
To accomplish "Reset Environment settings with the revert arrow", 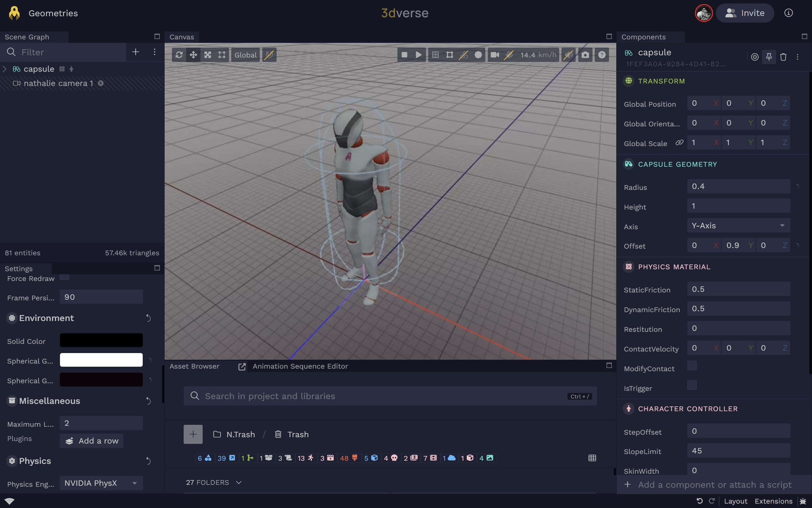I will point(148,318).
